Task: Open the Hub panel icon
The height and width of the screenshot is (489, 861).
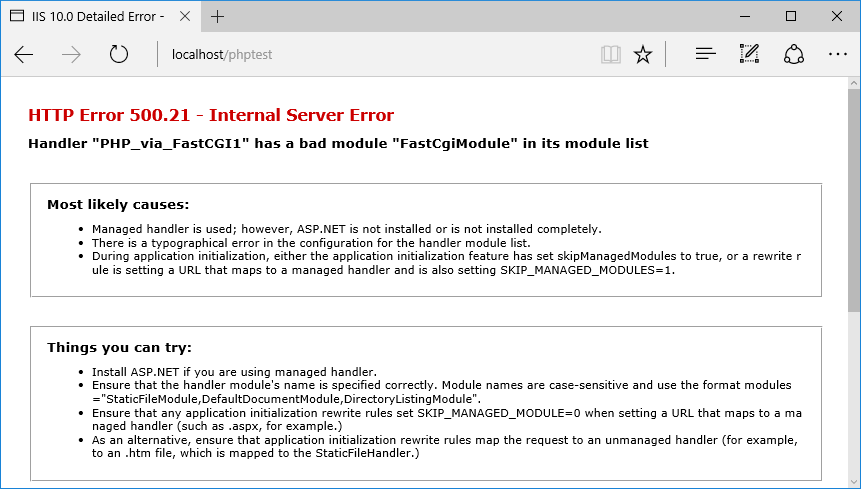Action: coord(706,54)
